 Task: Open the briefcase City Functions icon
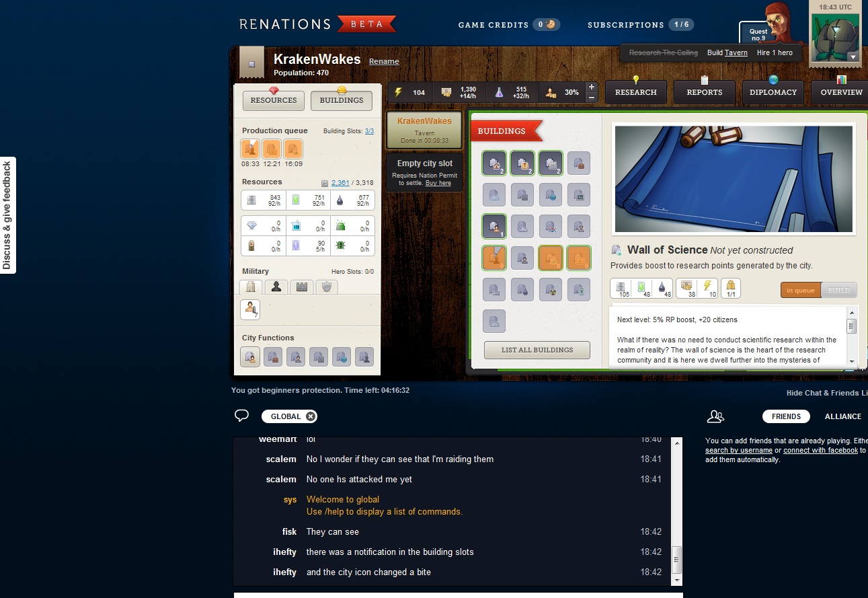pyautogui.click(x=273, y=357)
